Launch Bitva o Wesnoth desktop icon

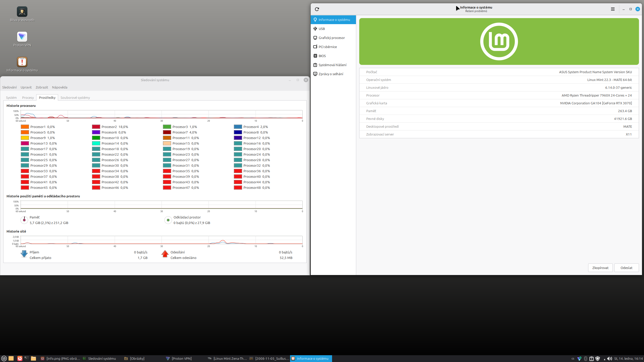pyautogui.click(x=22, y=12)
